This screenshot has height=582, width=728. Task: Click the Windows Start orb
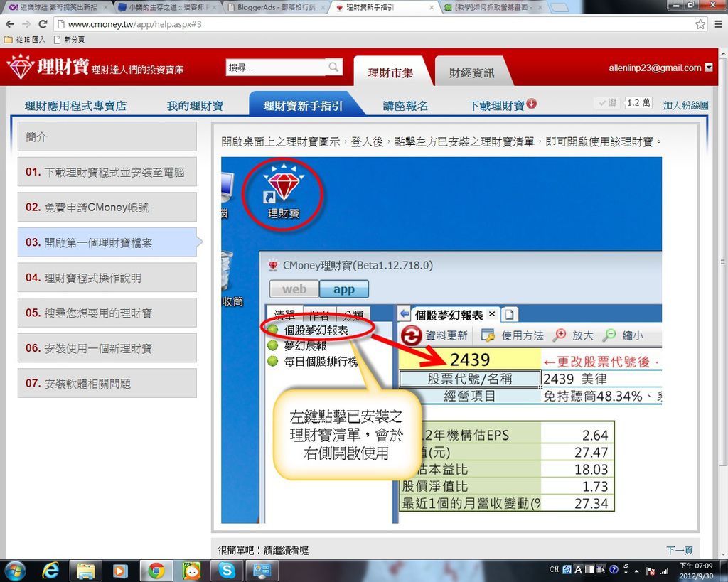pos(14,571)
